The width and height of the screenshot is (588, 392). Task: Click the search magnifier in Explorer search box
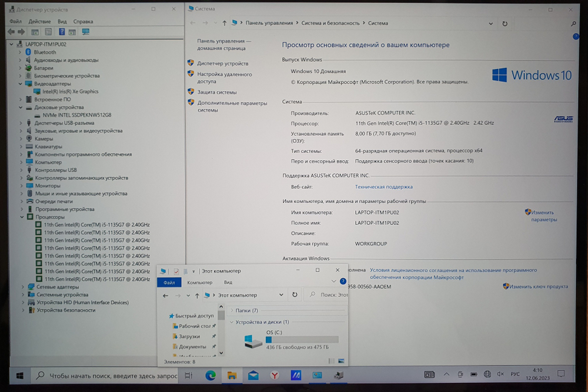pos(312,295)
